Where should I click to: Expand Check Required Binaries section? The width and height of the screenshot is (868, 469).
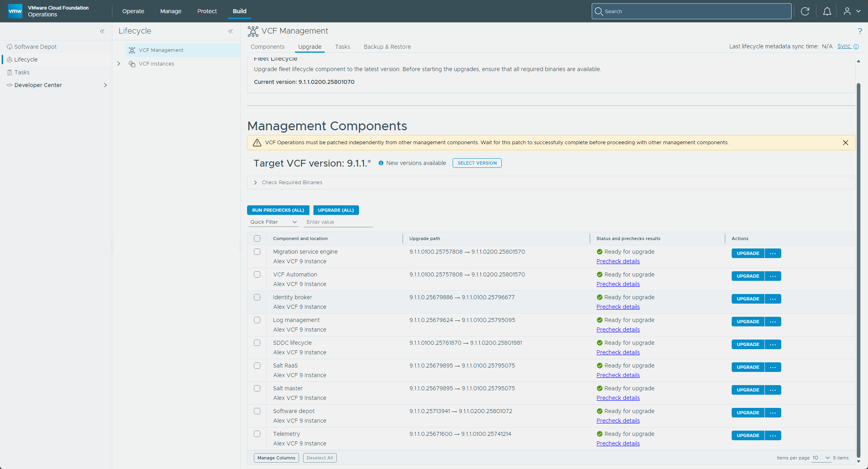(x=255, y=183)
